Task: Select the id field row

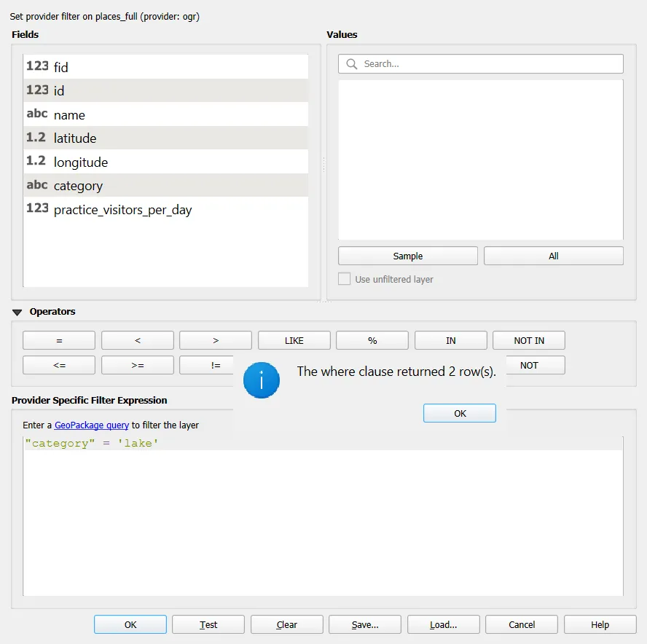Action: click(x=165, y=90)
